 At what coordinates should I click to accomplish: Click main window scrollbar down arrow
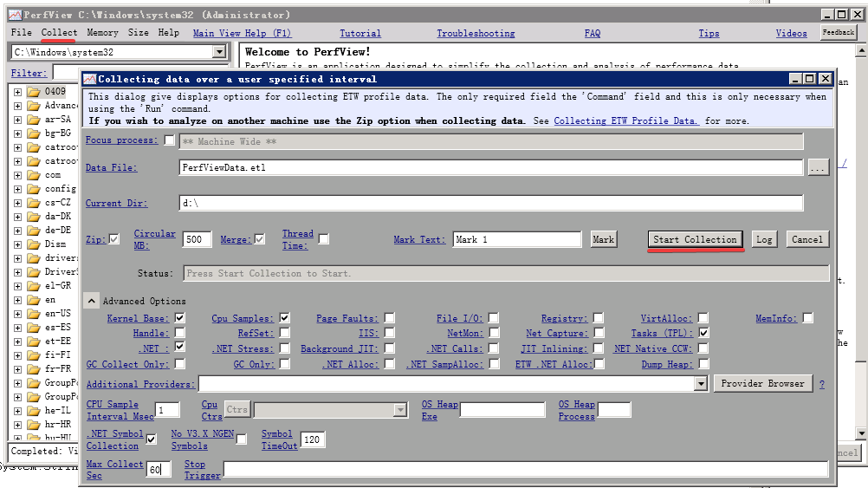861,433
